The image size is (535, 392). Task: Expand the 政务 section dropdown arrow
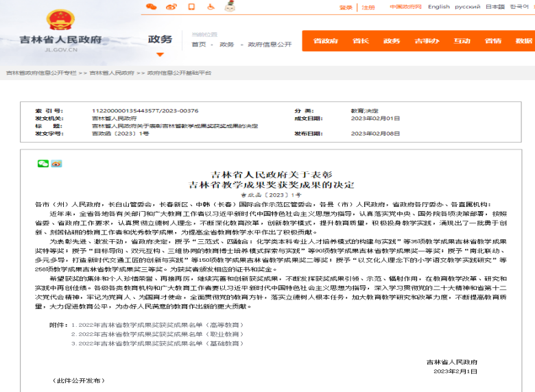click(x=160, y=54)
